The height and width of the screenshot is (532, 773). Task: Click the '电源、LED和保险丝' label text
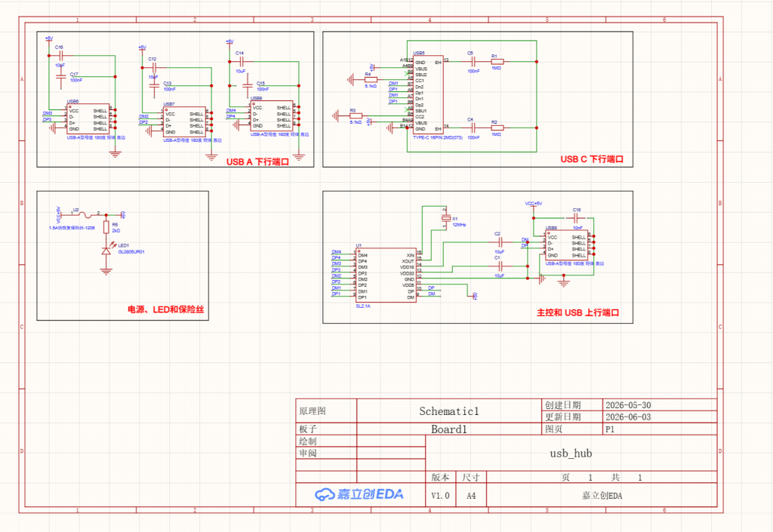165,309
